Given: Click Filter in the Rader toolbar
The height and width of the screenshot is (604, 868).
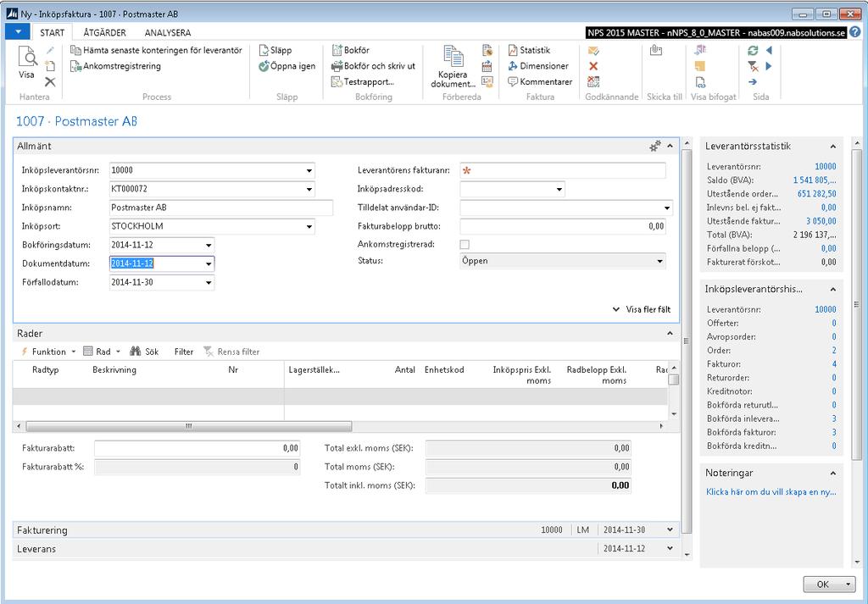Looking at the screenshot, I should [184, 352].
